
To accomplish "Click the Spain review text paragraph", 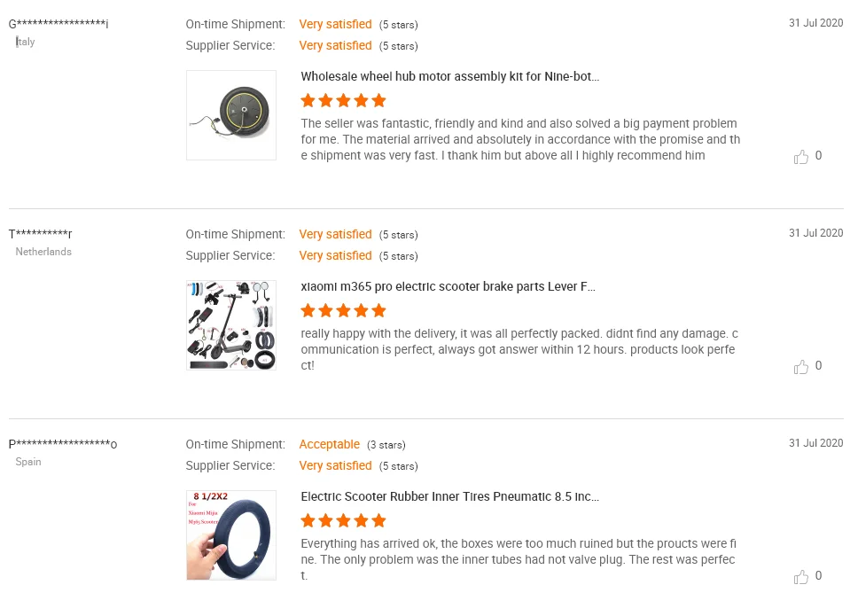I will tap(519, 559).
